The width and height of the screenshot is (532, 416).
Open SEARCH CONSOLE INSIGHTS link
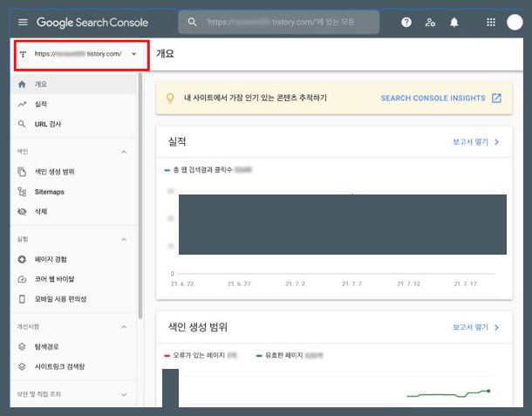coord(433,98)
